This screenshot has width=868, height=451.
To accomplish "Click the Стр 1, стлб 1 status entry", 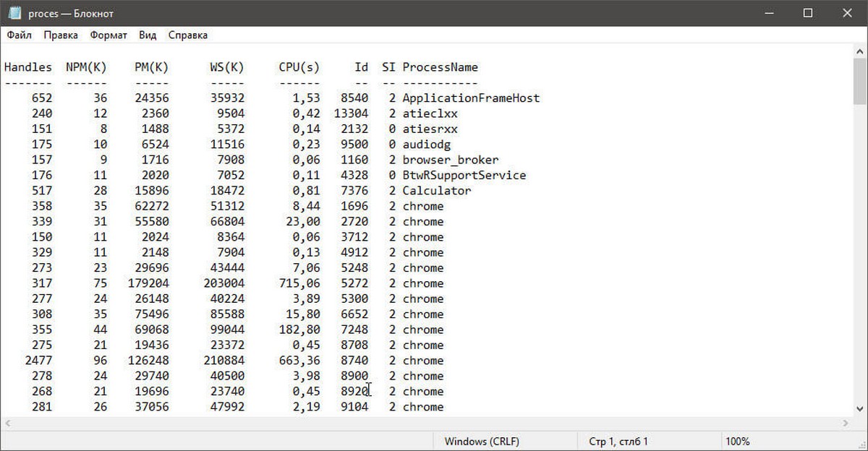I will (x=618, y=442).
